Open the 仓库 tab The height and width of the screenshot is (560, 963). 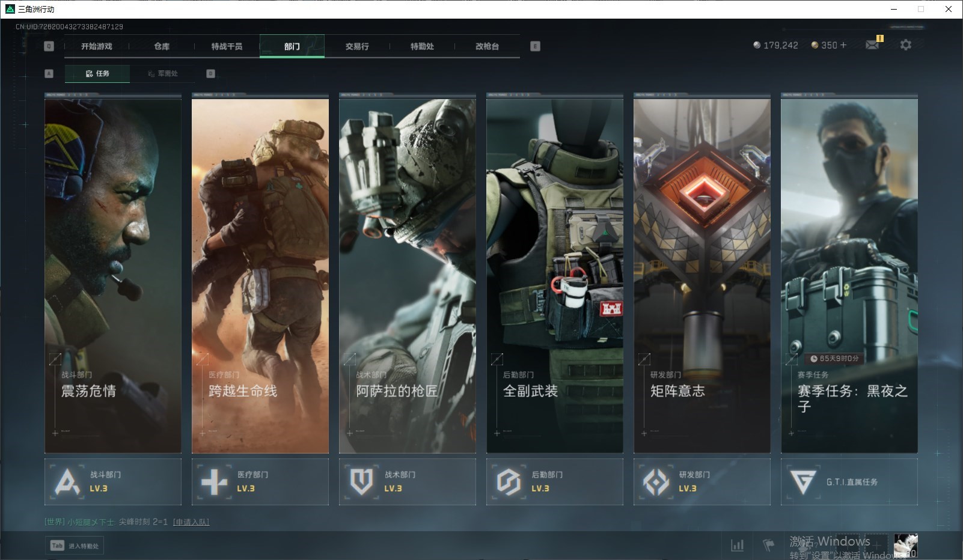coord(162,46)
